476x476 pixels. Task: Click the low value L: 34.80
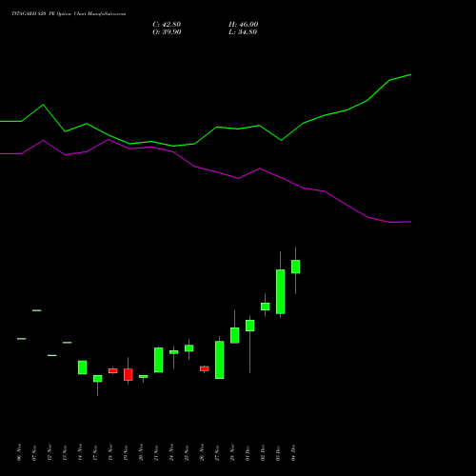coord(243,32)
